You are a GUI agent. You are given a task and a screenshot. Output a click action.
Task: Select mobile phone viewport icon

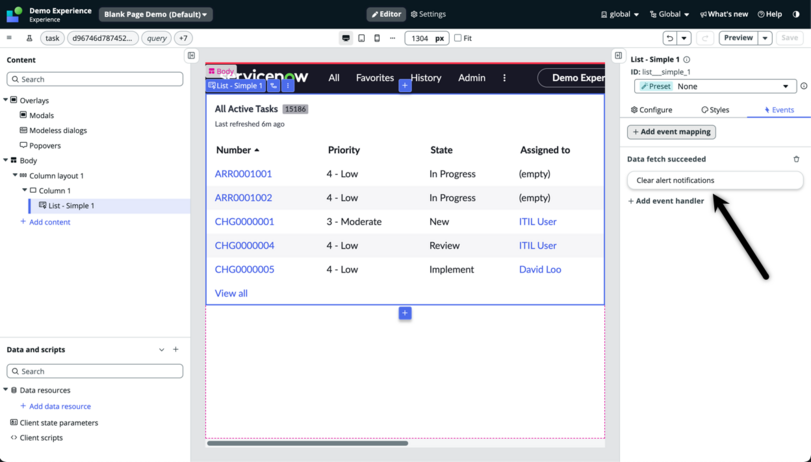coord(377,38)
